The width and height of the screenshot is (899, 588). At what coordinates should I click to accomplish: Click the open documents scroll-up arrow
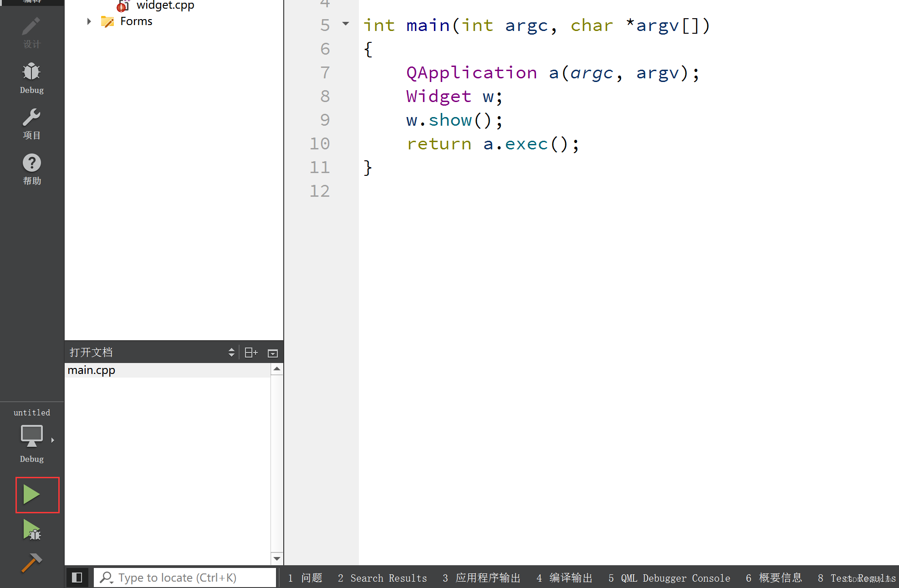277,369
